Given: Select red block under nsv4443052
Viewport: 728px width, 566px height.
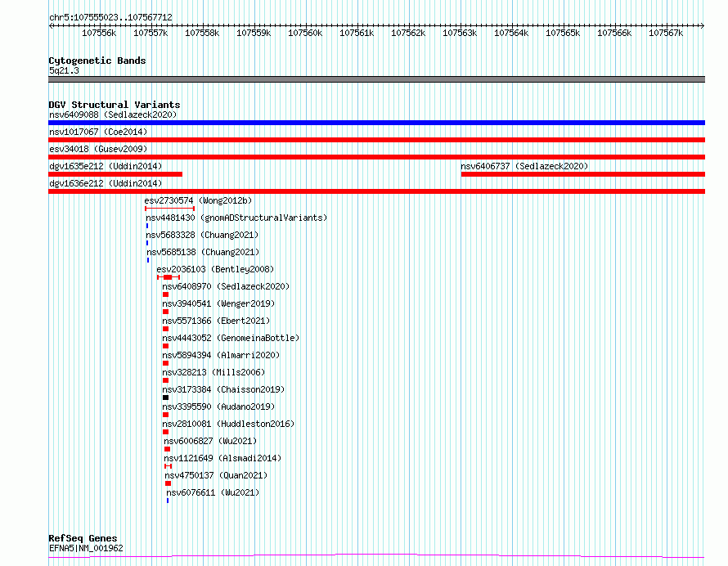Looking at the screenshot, I should click(166, 346).
